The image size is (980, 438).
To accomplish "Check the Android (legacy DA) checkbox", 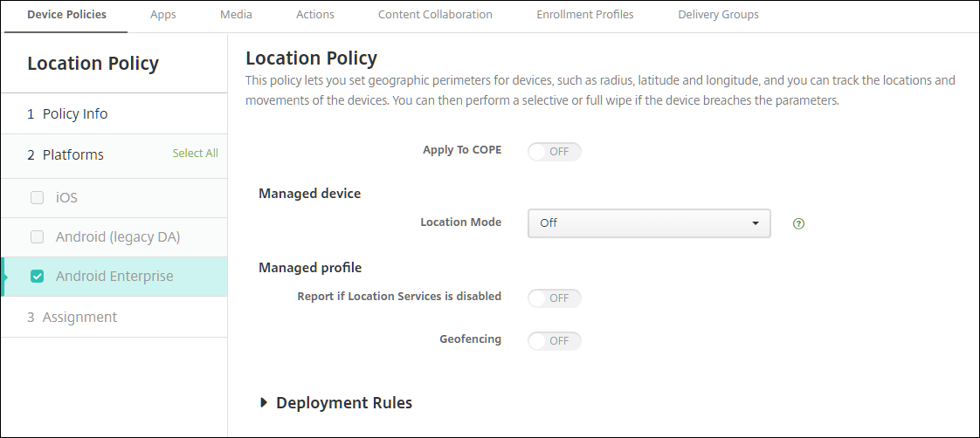I will click(x=37, y=237).
